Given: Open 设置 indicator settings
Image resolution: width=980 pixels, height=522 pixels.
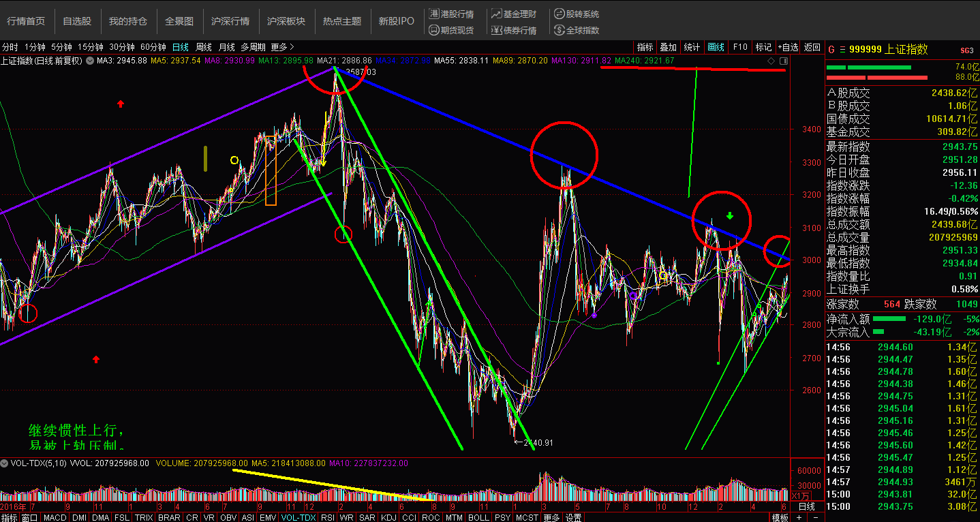Looking at the screenshot, I should 573,517.
